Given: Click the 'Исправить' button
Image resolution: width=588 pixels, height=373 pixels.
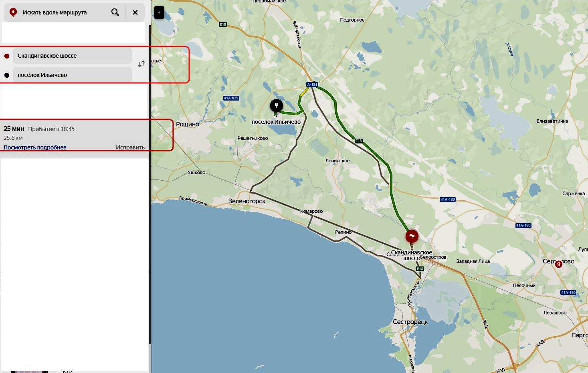Looking at the screenshot, I should click(130, 147).
